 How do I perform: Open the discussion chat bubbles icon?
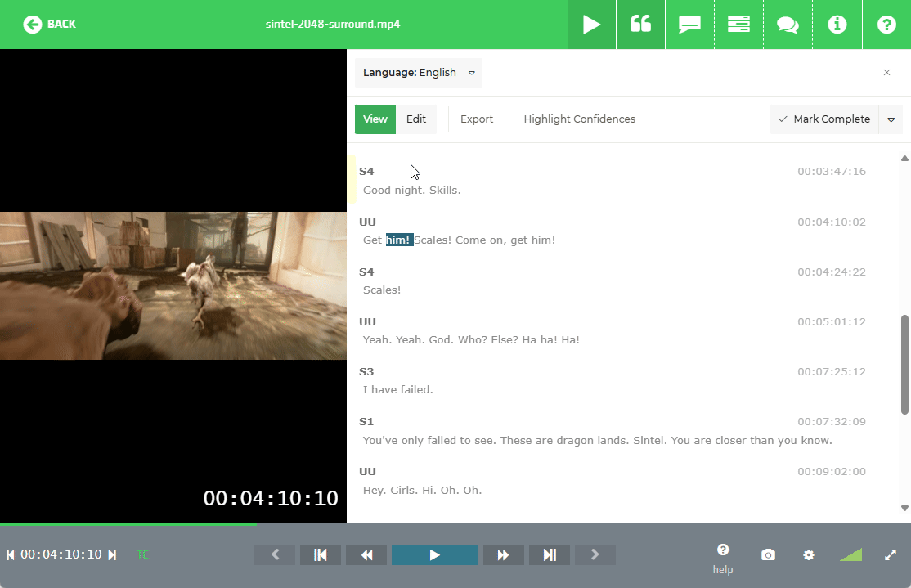click(x=788, y=24)
